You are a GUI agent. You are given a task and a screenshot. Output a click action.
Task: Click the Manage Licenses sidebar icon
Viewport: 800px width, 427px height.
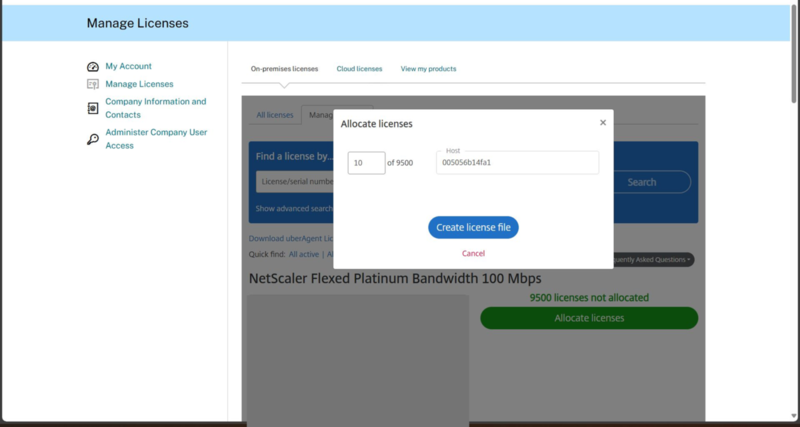93,84
